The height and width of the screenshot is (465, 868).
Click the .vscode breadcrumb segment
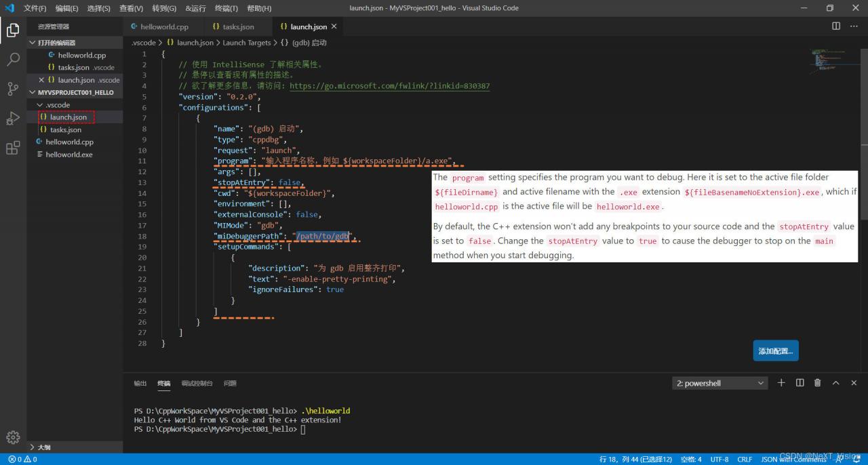tap(143, 43)
